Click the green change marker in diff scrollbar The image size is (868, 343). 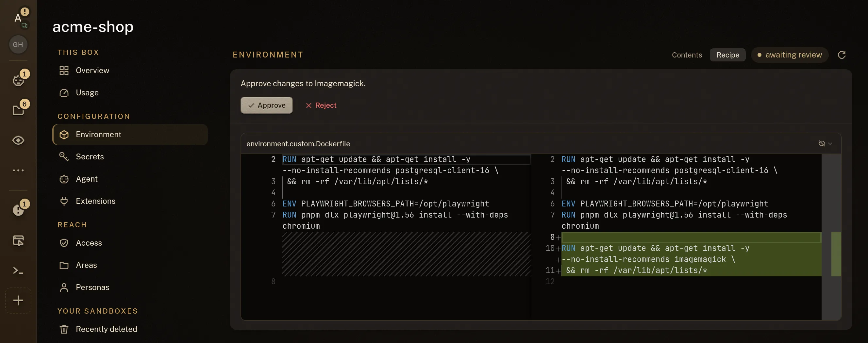click(836, 254)
